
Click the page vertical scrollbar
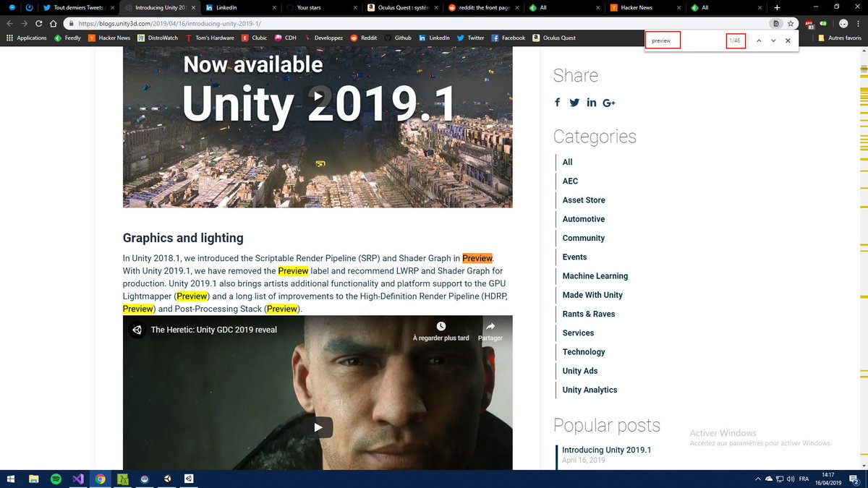(x=864, y=258)
